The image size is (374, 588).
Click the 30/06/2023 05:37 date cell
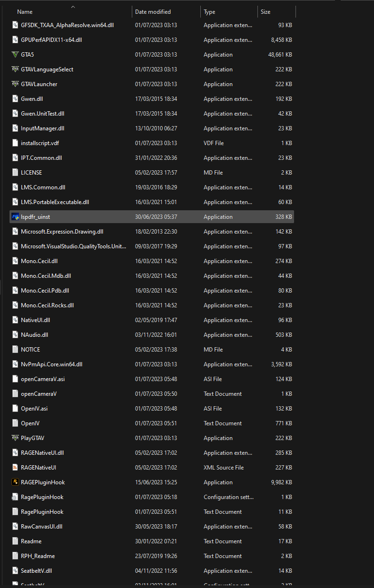coord(156,217)
